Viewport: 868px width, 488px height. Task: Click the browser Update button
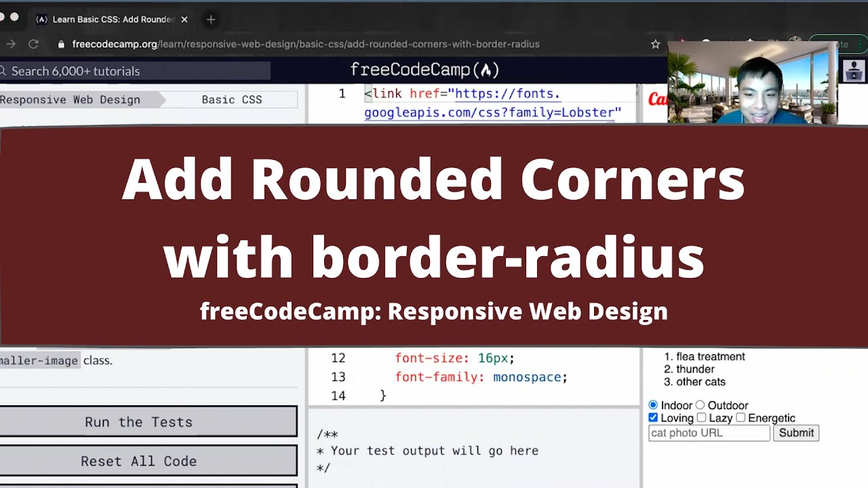tap(839, 44)
